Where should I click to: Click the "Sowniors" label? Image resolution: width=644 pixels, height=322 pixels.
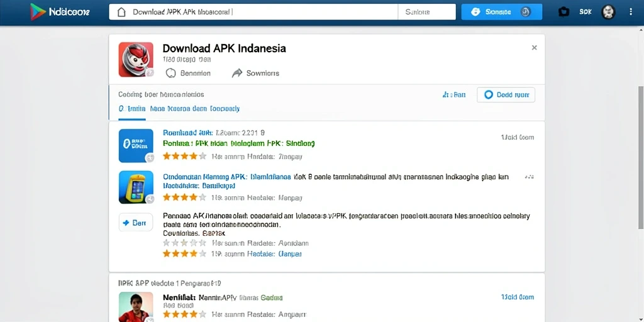tap(262, 73)
